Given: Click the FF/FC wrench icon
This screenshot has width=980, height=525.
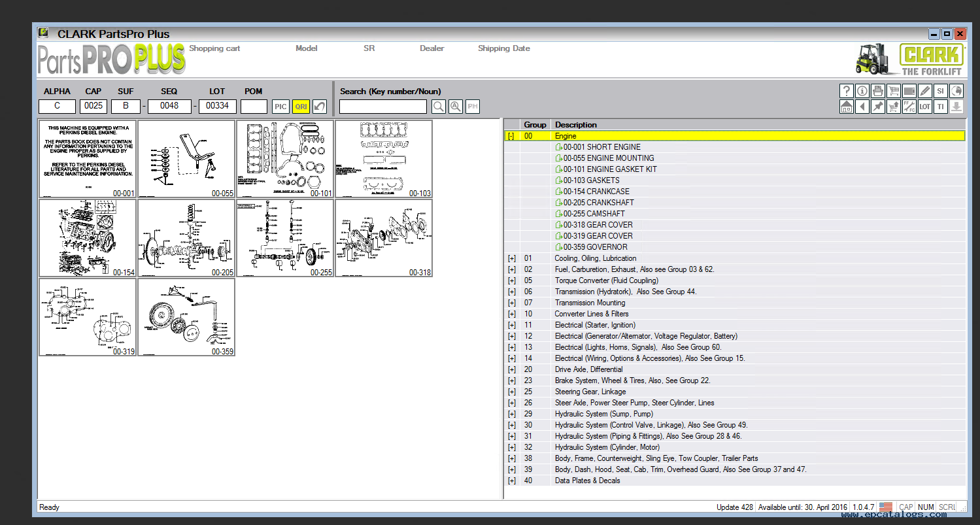Looking at the screenshot, I should (x=909, y=107).
